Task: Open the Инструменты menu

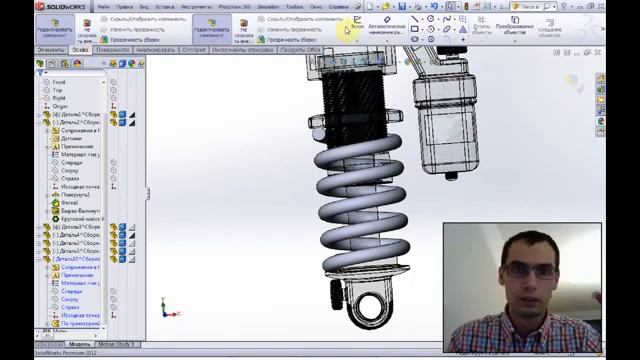Action: (196, 7)
